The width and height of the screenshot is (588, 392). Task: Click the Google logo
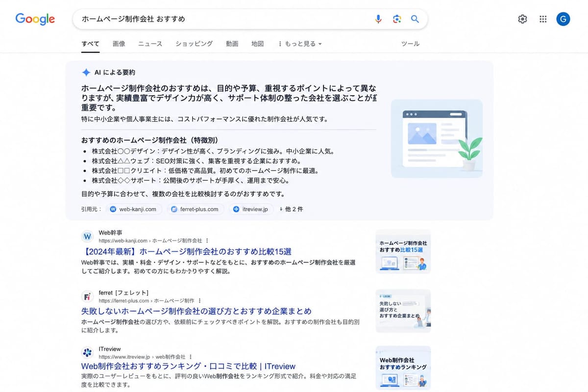pyautogui.click(x=35, y=19)
